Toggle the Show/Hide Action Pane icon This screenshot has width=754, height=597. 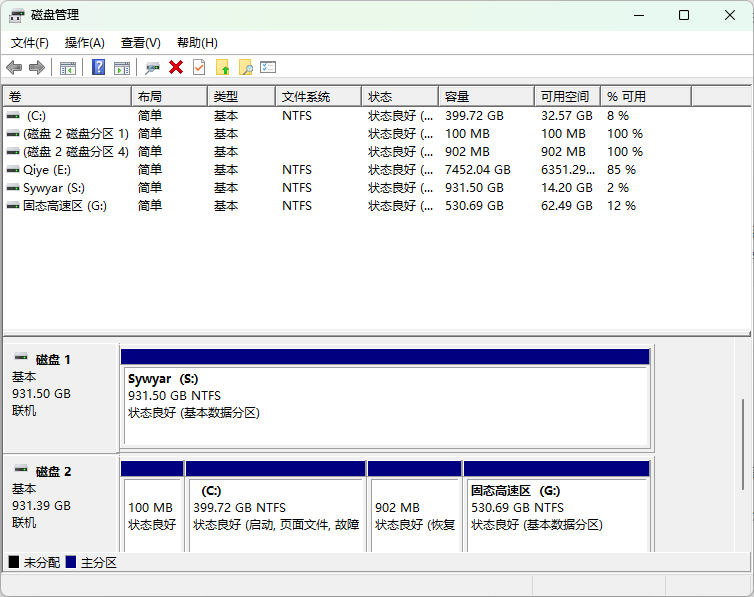[x=122, y=68]
